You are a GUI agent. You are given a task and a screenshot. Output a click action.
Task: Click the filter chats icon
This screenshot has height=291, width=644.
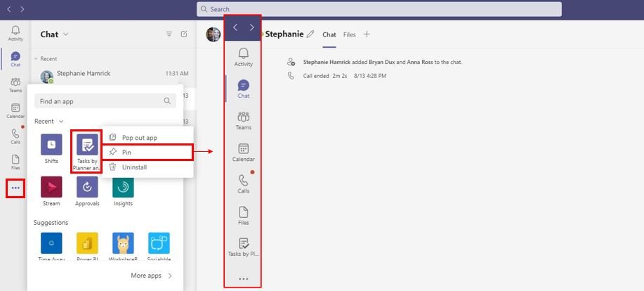tap(169, 34)
